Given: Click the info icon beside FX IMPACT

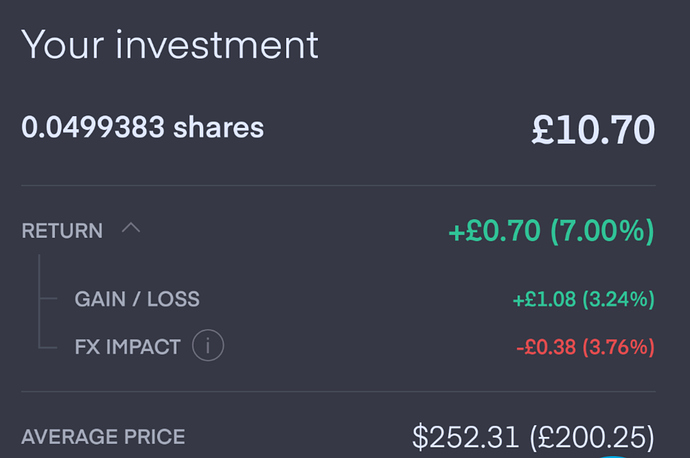Looking at the screenshot, I should [208, 347].
